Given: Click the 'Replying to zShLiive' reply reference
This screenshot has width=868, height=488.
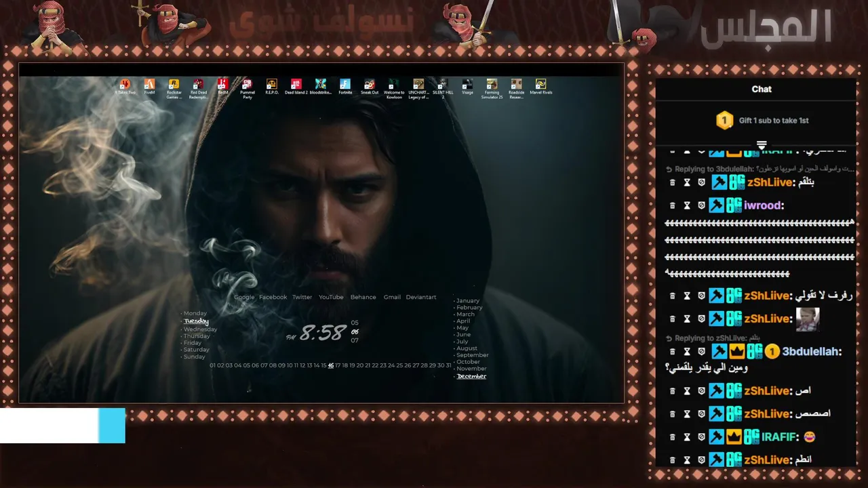Looking at the screenshot, I should click(x=712, y=338).
